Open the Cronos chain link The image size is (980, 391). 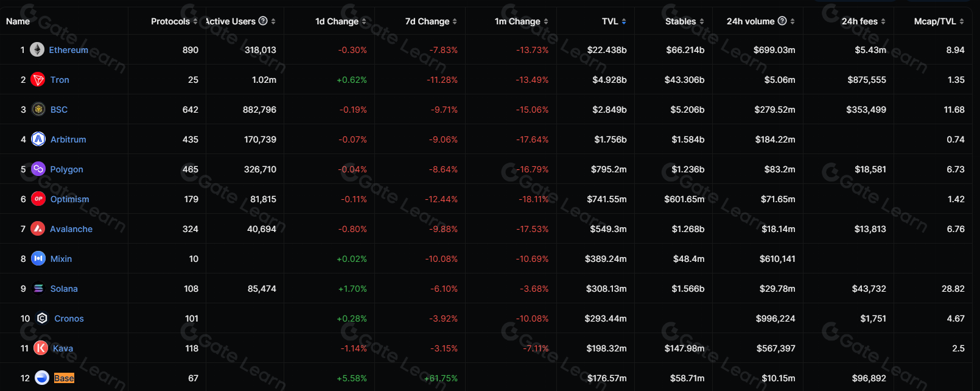point(69,319)
